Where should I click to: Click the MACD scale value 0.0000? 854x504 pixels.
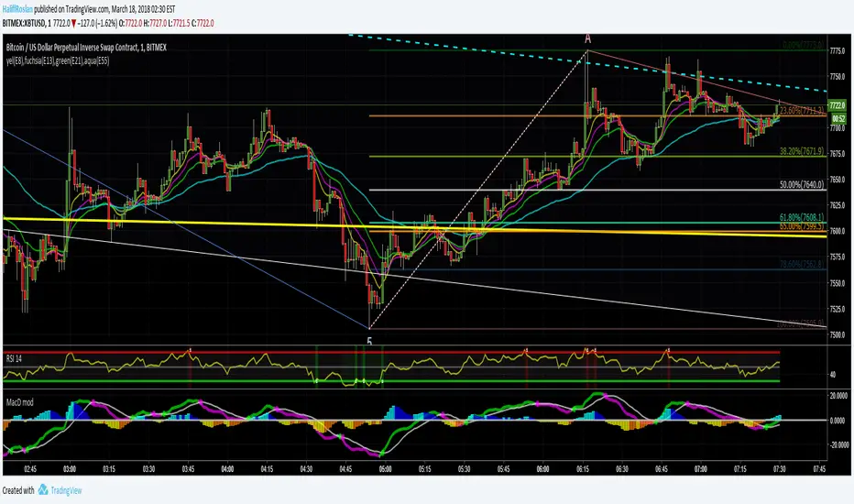[x=838, y=420]
